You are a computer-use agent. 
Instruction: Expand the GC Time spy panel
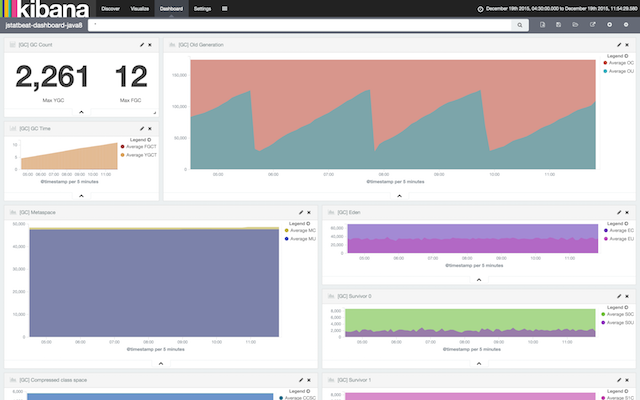point(81,196)
